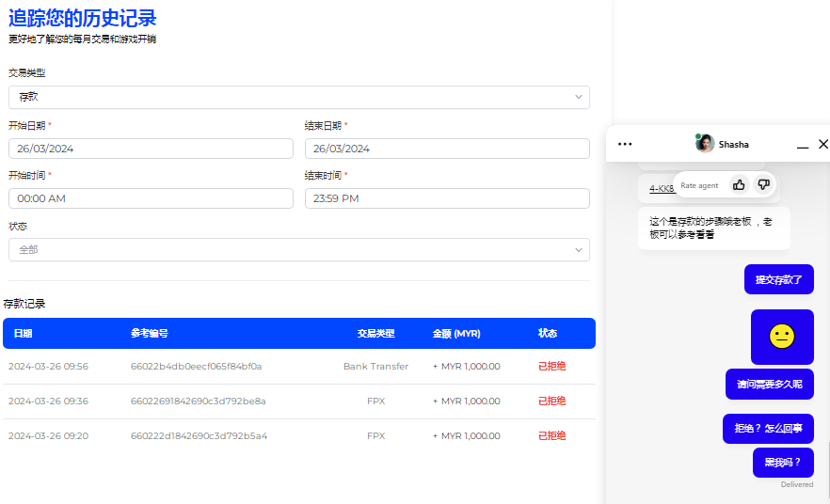The image size is (830, 504).
Task: Click the thumbs up rate agent icon
Action: click(739, 185)
